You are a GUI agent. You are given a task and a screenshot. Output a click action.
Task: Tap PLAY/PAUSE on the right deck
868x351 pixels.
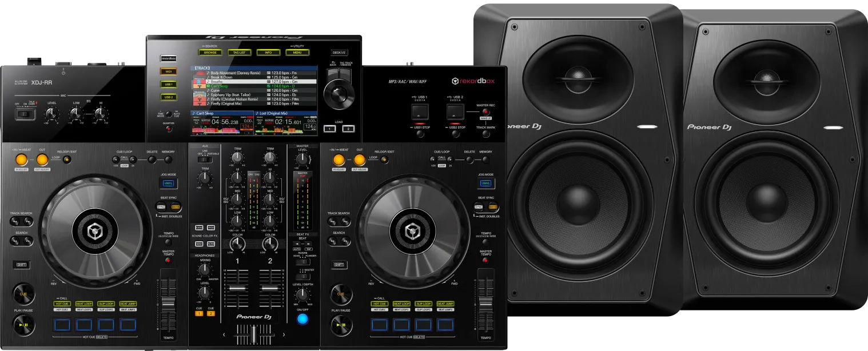(341, 325)
